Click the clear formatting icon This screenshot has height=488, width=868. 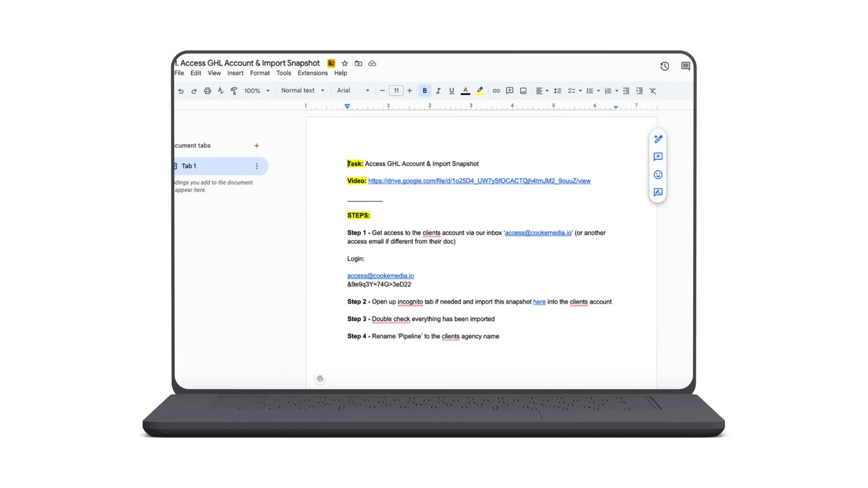pyautogui.click(x=652, y=91)
